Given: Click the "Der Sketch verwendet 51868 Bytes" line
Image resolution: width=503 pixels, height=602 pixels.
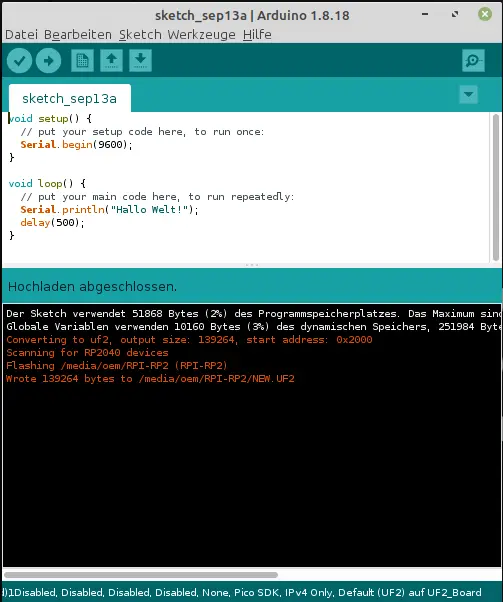Looking at the screenshot, I should click(x=253, y=314).
